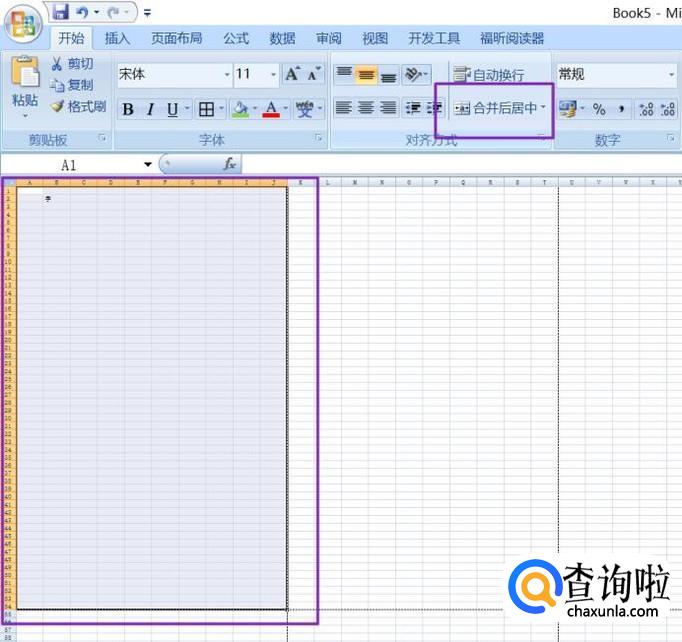Redo the last undone action
Screen dimensions: 682x642
click(x=114, y=13)
